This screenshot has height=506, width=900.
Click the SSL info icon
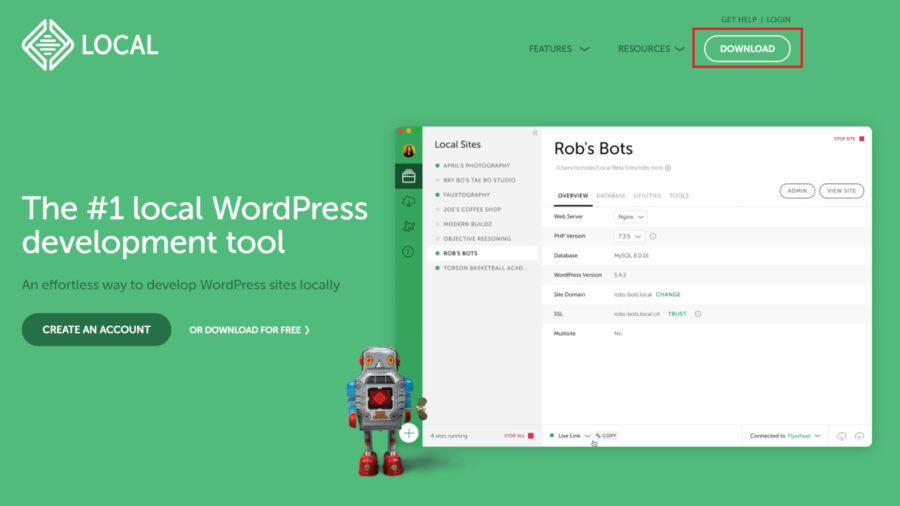tap(698, 314)
